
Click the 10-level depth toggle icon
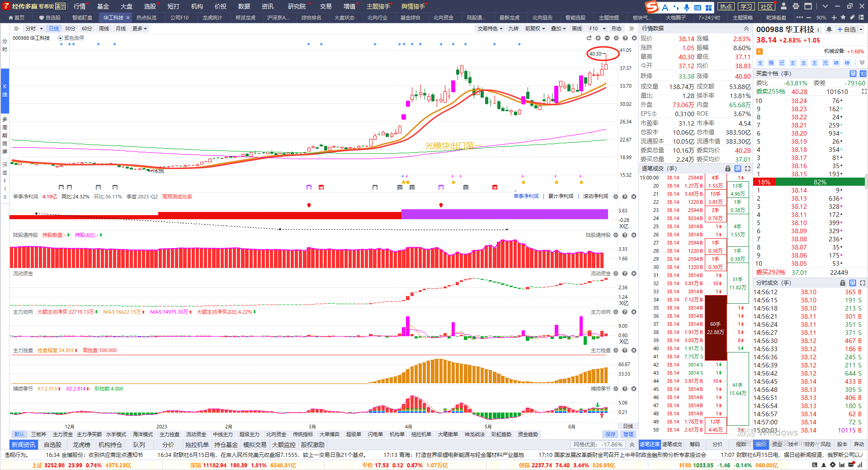coord(863,74)
